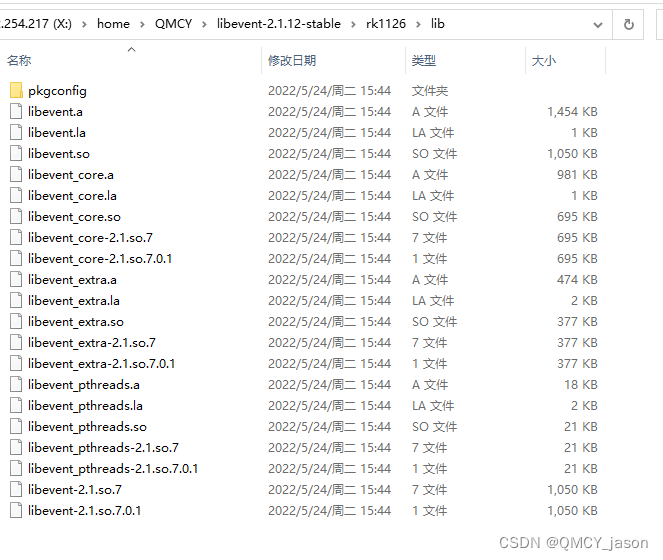Click the libevent_core-2.1.so.7.0.1 file name

tap(100, 258)
